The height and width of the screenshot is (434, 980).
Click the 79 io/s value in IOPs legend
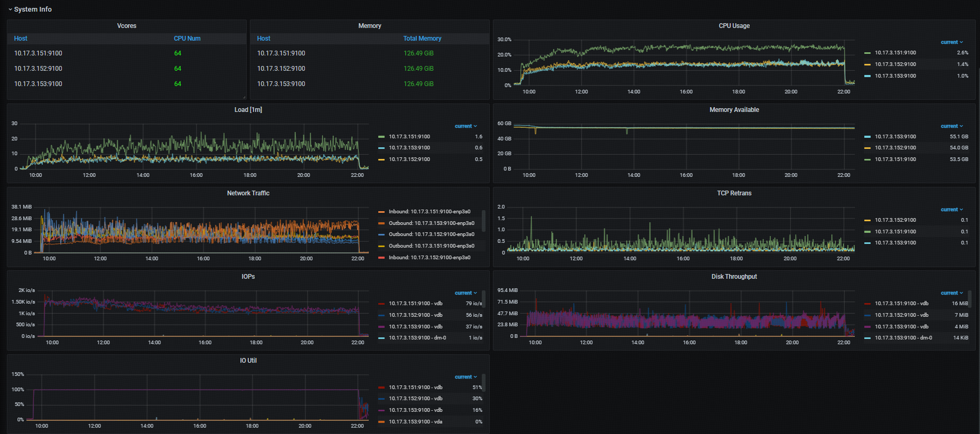(474, 304)
